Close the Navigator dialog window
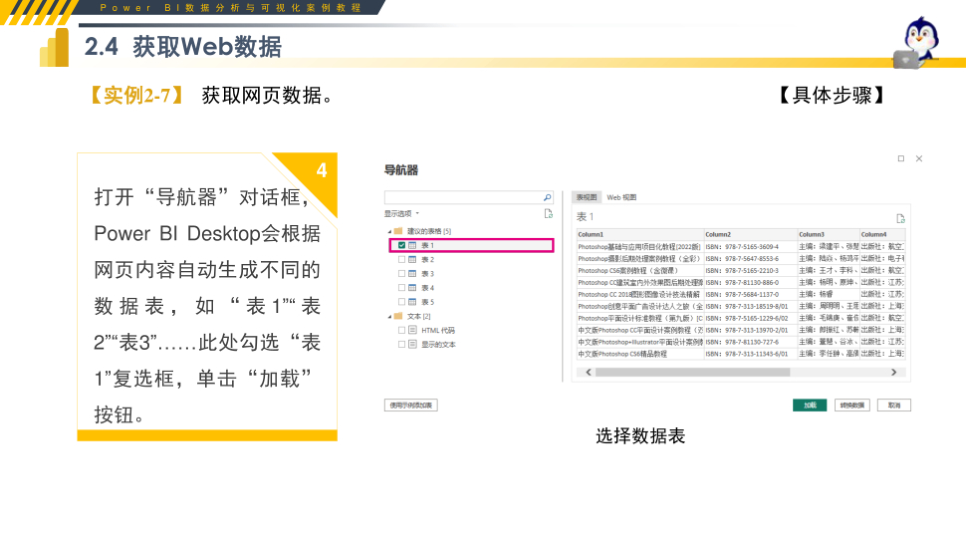The image size is (966, 544). 919,158
